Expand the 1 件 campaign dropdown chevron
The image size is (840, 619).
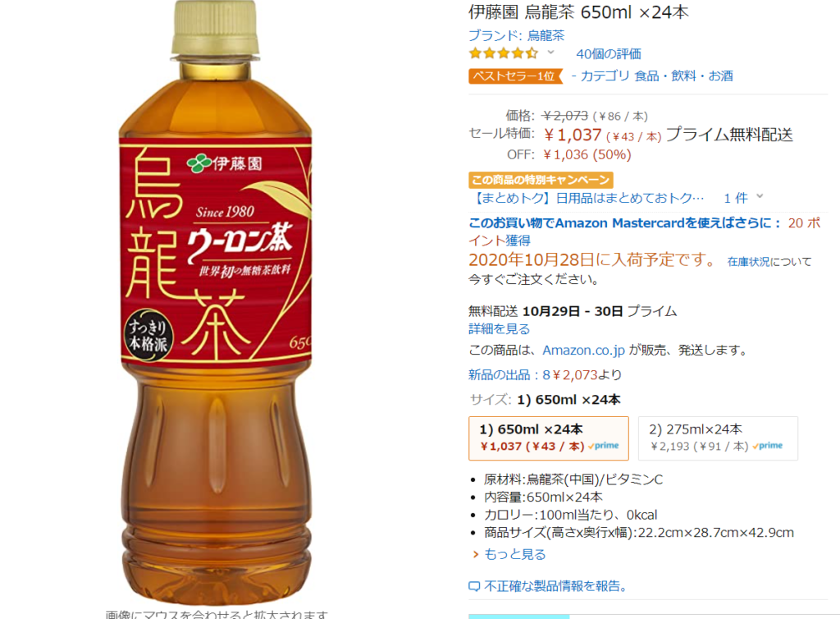760,197
